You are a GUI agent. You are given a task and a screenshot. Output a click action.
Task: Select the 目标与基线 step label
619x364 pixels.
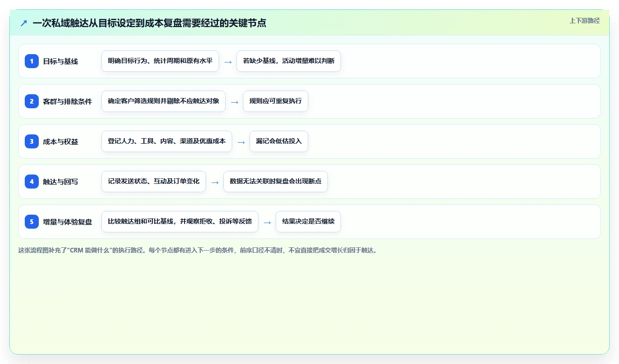point(60,61)
